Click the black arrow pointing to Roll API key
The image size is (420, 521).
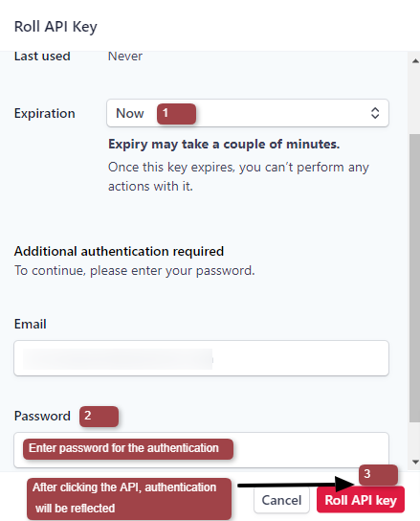pyautogui.click(x=296, y=484)
